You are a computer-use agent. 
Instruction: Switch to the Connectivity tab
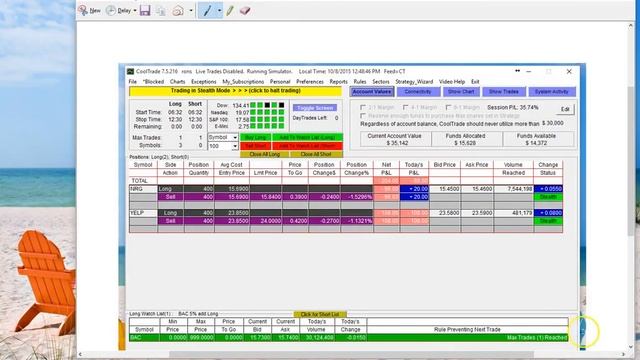pyautogui.click(x=418, y=92)
